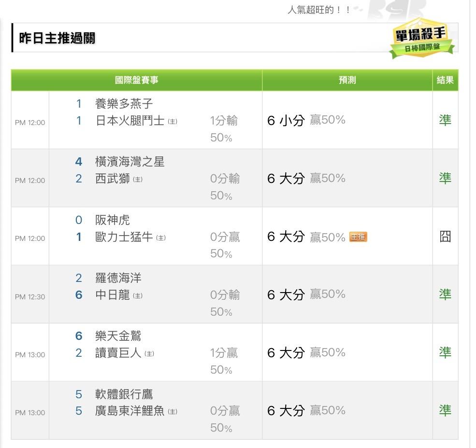Click the 讀賣巨人 team name
Image resolution: width=476 pixels, height=448 pixels.
tap(118, 353)
